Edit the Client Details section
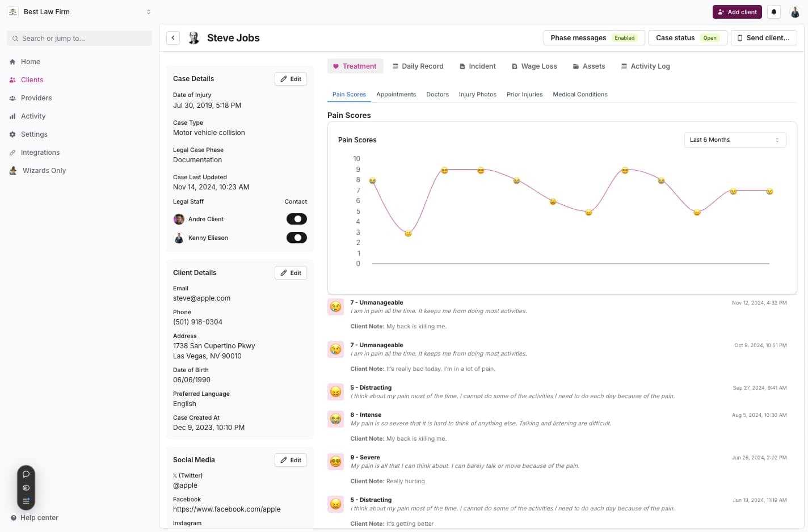This screenshot has width=808, height=532. [290, 272]
